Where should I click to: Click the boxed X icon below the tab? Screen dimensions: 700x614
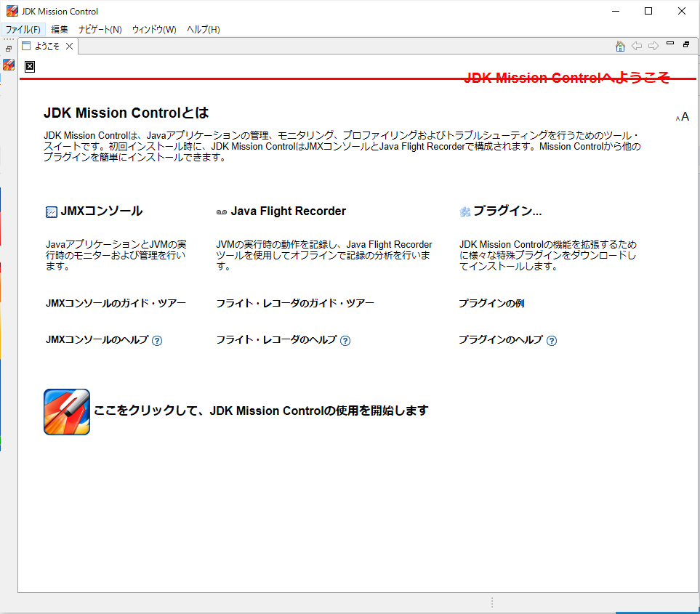coord(30,66)
